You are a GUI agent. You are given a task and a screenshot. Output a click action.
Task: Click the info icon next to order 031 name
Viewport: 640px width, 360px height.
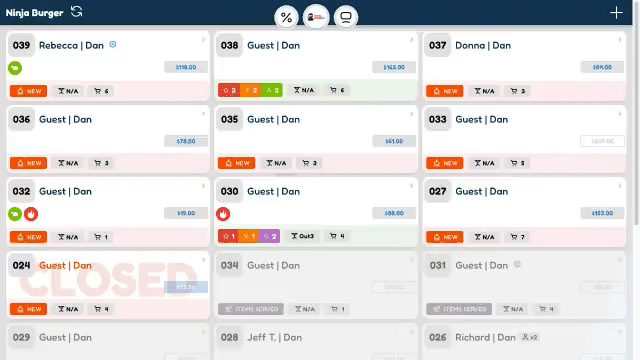tap(517, 264)
